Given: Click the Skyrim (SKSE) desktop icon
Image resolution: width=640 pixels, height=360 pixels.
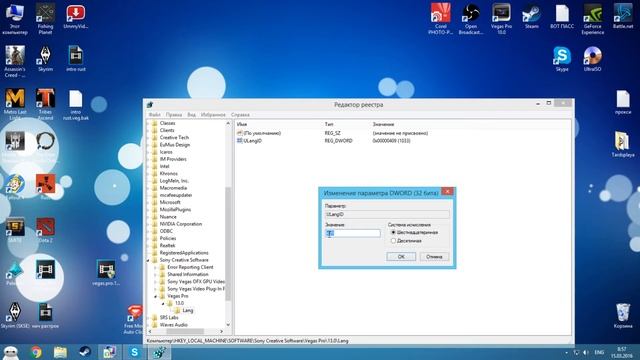Looking at the screenshot, I should [15, 315].
